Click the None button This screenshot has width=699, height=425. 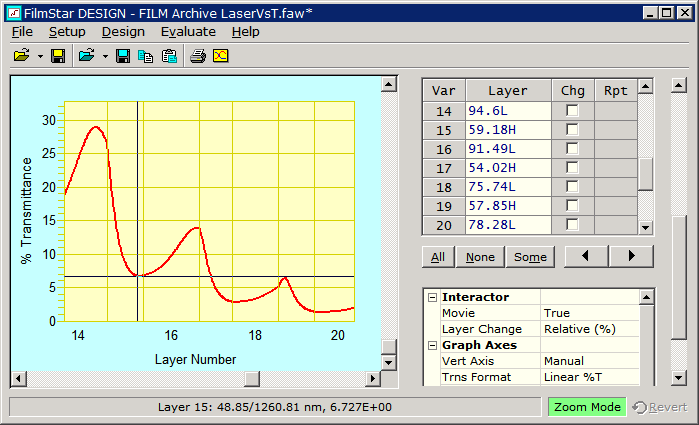(480, 257)
